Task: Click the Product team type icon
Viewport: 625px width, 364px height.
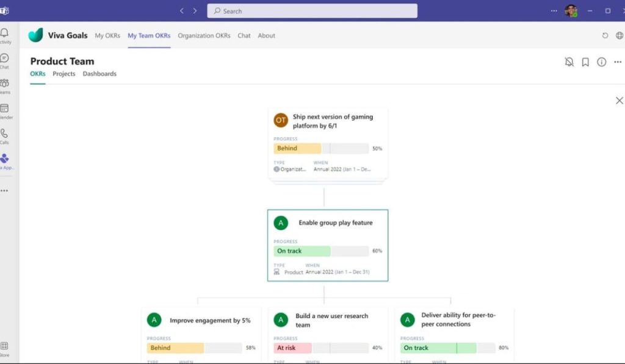Action: (276, 272)
